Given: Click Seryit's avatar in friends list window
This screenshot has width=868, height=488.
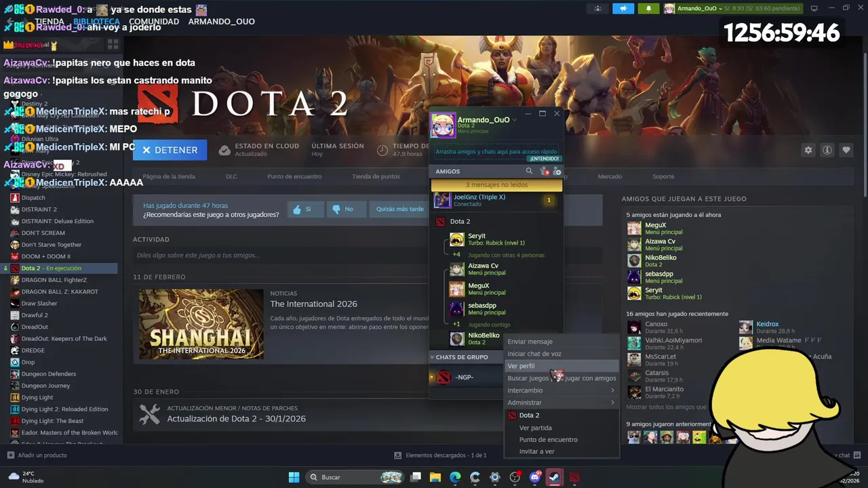Looking at the screenshot, I should click(457, 239).
